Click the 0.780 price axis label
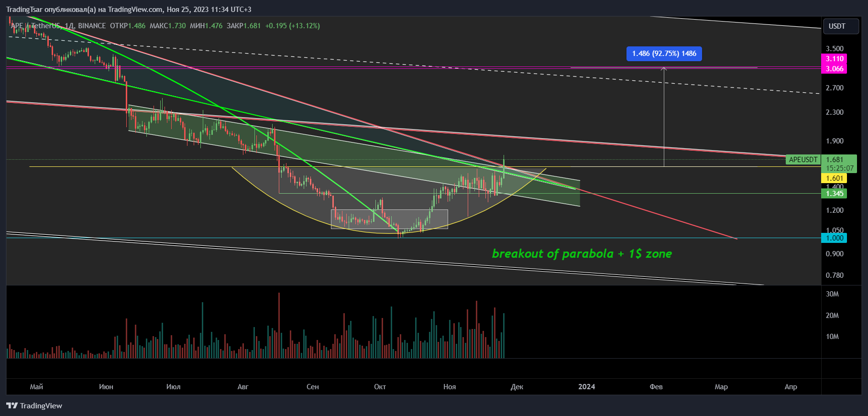Screen dimensions: 868x416 835,275
